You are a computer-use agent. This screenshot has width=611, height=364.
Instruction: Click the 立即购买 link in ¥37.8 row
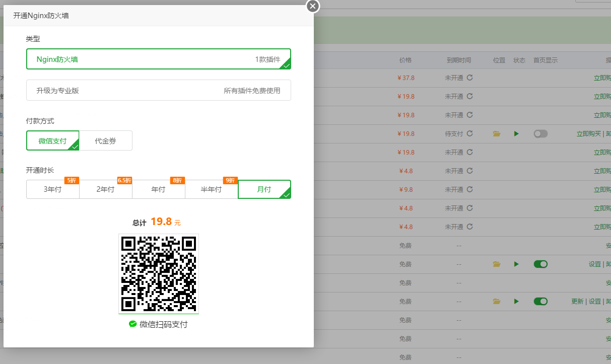tap(602, 78)
